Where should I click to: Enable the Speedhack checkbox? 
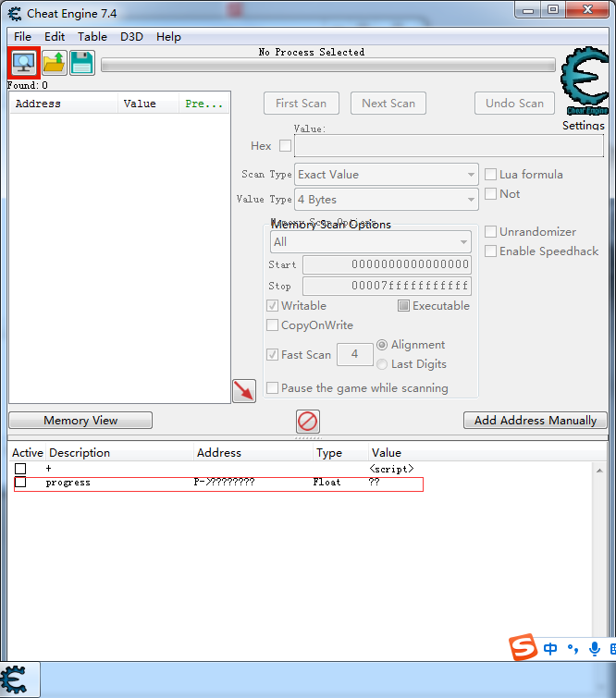(490, 251)
